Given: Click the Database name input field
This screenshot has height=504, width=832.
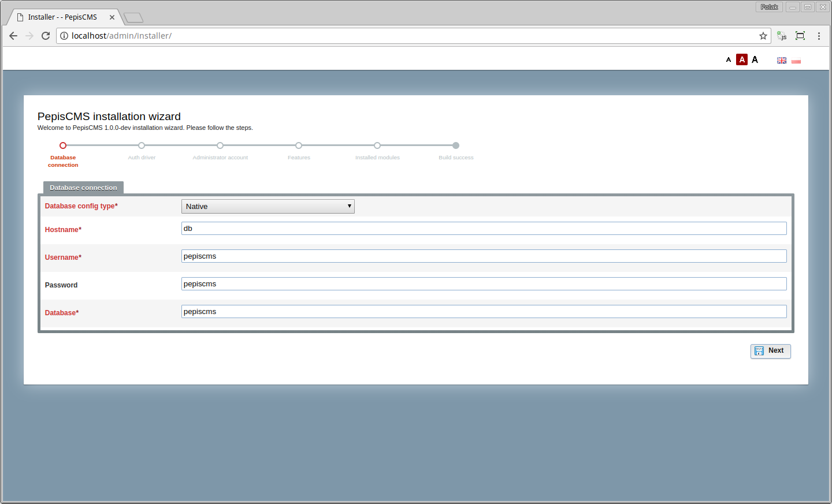Looking at the screenshot, I should click(x=484, y=312).
